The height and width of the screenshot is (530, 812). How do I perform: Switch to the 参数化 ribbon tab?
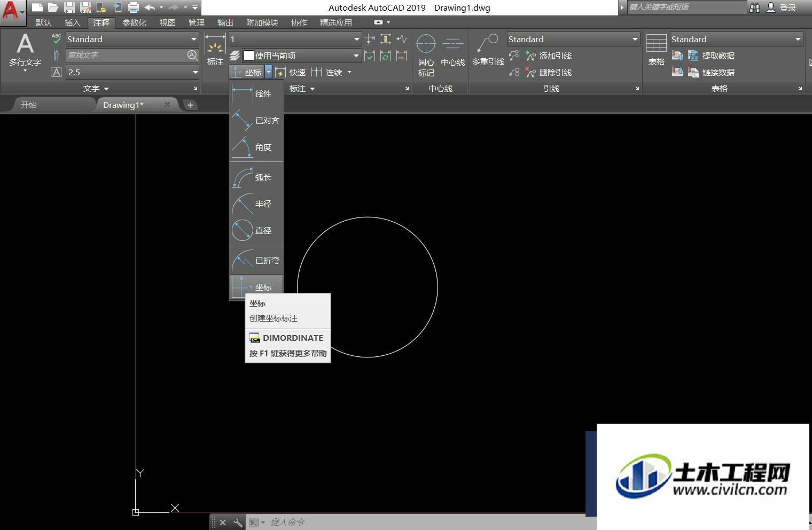pyautogui.click(x=135, y=22)
